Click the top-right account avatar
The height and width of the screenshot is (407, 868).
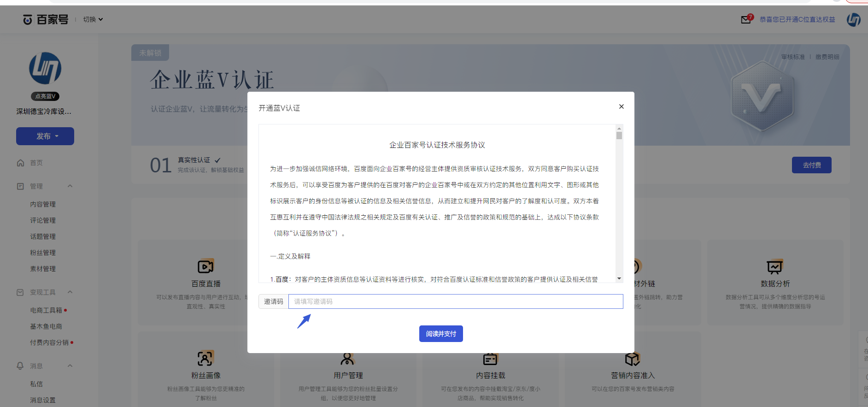854,19
